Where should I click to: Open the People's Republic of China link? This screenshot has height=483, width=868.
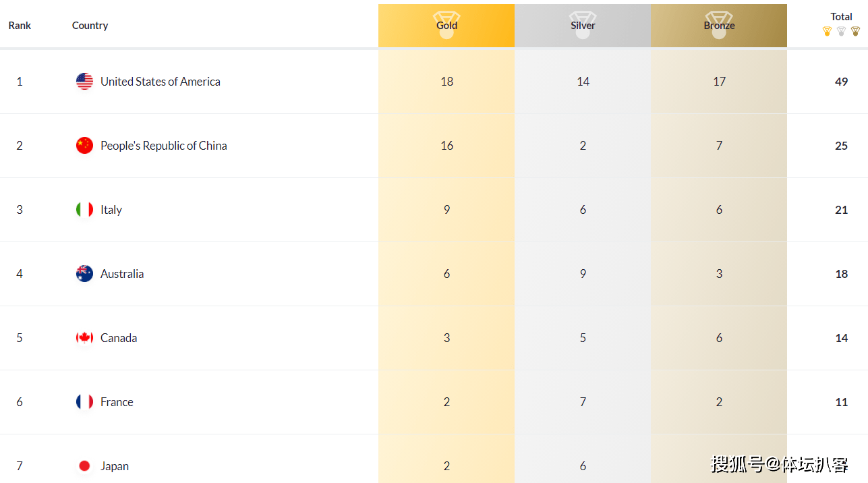(163, 146)
